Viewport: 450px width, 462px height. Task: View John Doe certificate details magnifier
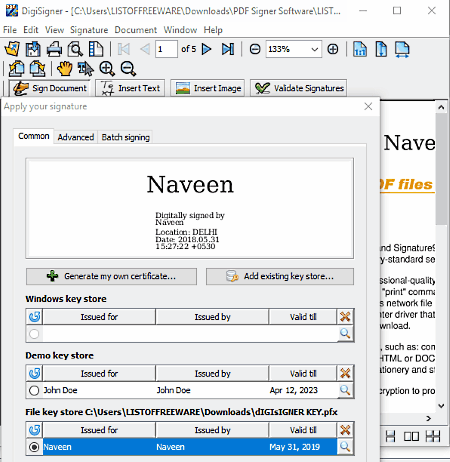point(345,390)
